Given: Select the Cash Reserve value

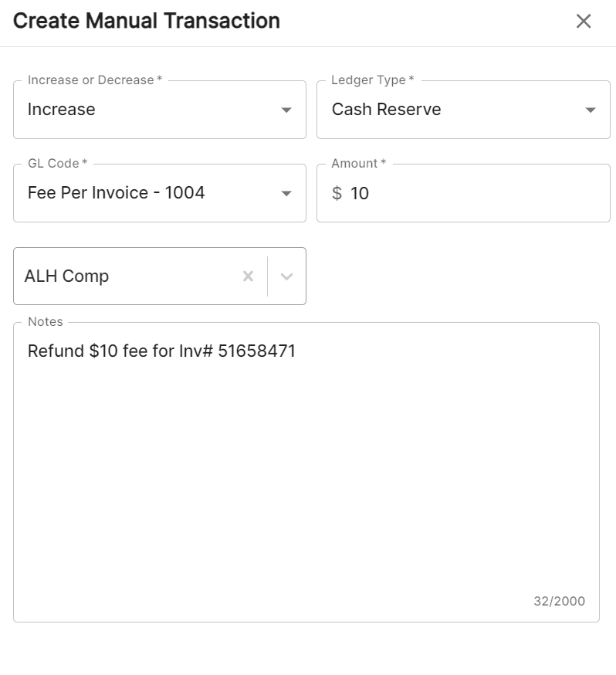Looking at the screenshot, I should pos(386,109).
